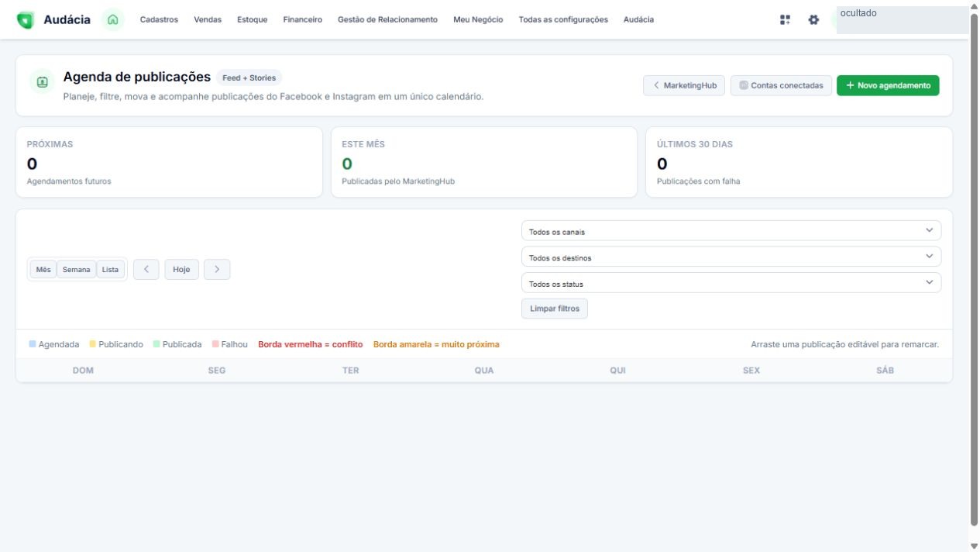Click the Feed + Stories badge
980x552 pixels.
(x=249, y=78)
